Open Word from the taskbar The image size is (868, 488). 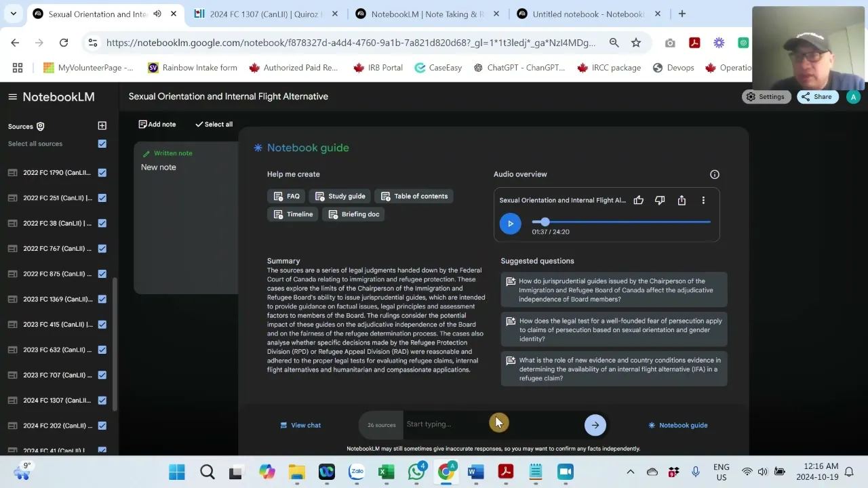(x=475, y=472)
